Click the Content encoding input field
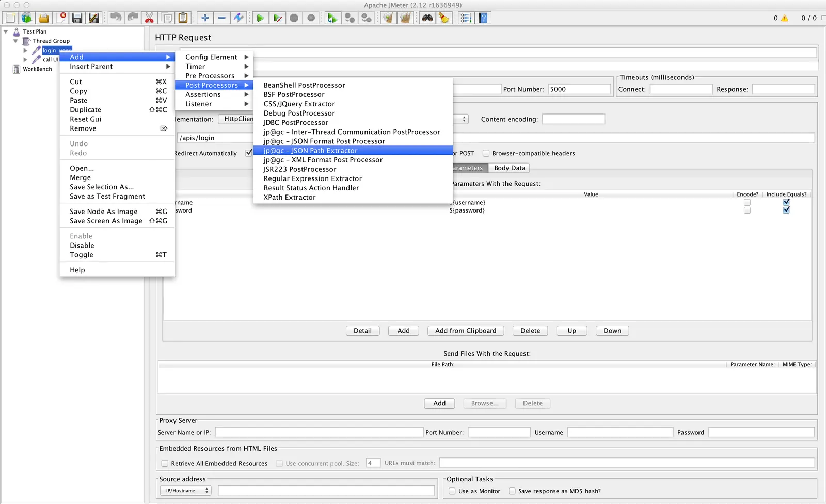 pyautogui.click(x=573, y=119)
